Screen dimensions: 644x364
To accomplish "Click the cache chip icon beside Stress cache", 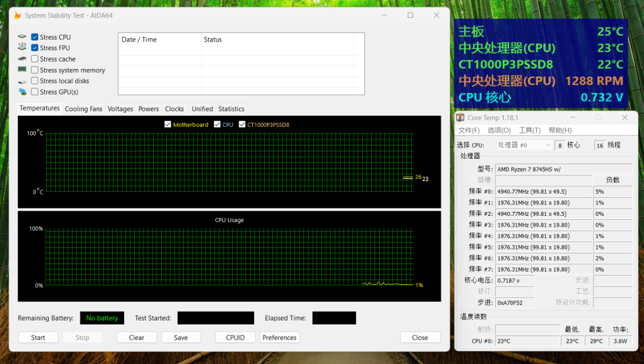I will pos(22,59).
